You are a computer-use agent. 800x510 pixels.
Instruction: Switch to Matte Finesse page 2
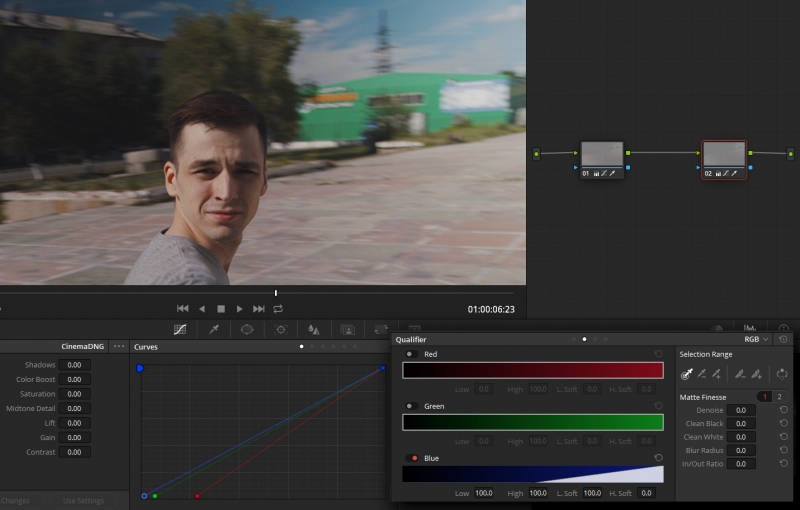point(779,397)
